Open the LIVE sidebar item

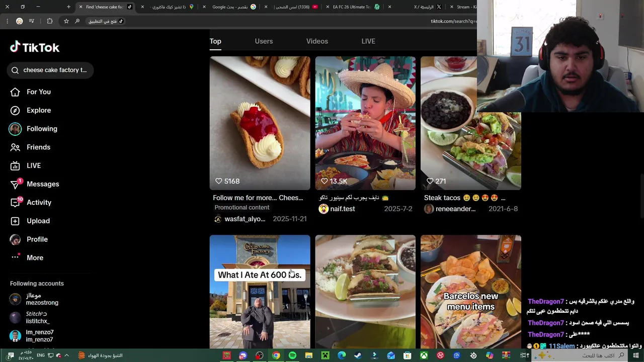coord(34,165)
